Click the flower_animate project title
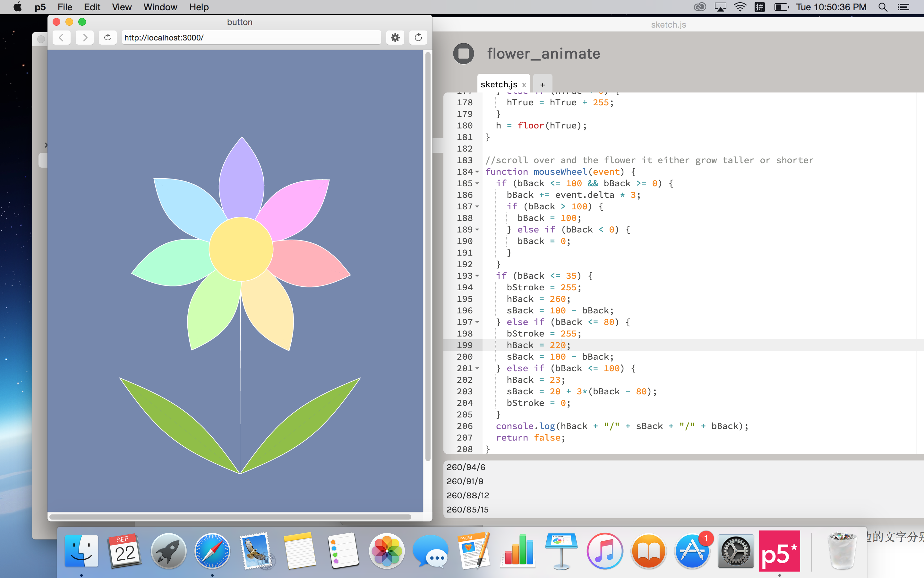This screenshot has height=578, width=924. point(543,54)
